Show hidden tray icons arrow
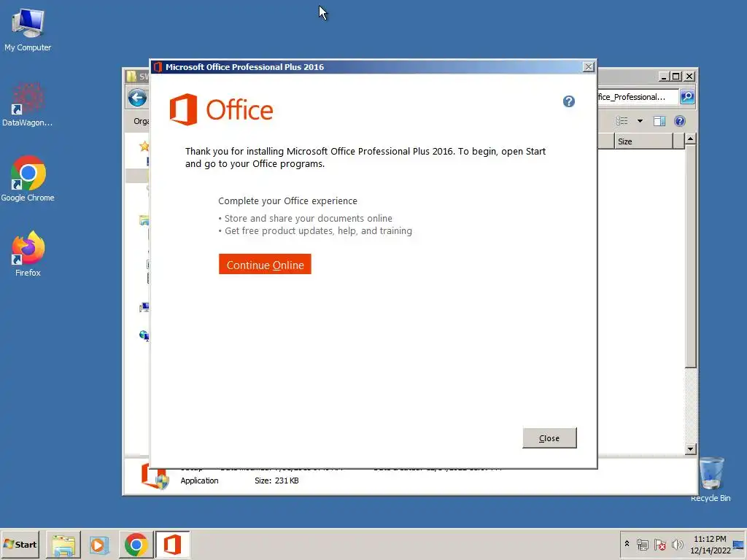Image resolution: width=747 pixels, height=560 pixels. tap(627, 544)
